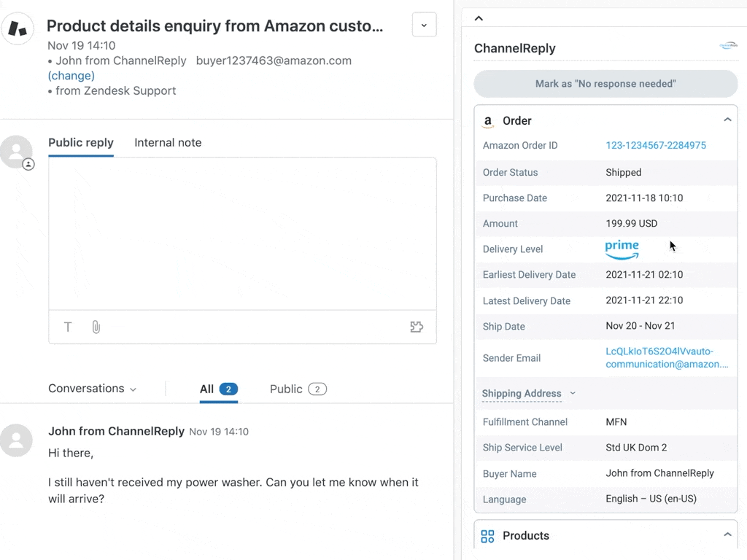Click the Products grid icon
The image size is (747, 560).
coord(487,536)
